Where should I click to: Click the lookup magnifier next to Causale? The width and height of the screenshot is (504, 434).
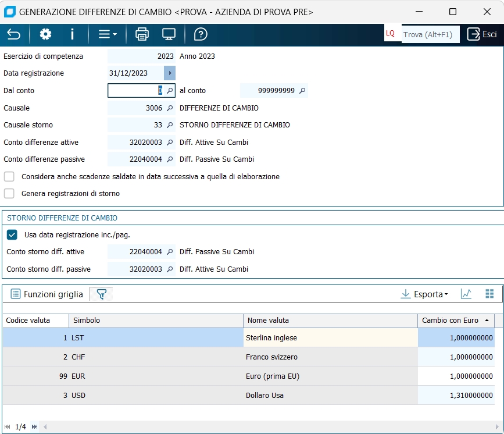[x=170, y=108]
